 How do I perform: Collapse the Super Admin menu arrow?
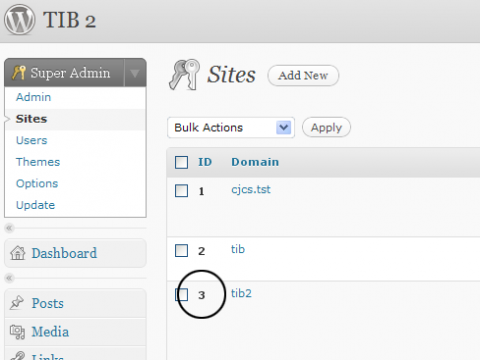135,73
